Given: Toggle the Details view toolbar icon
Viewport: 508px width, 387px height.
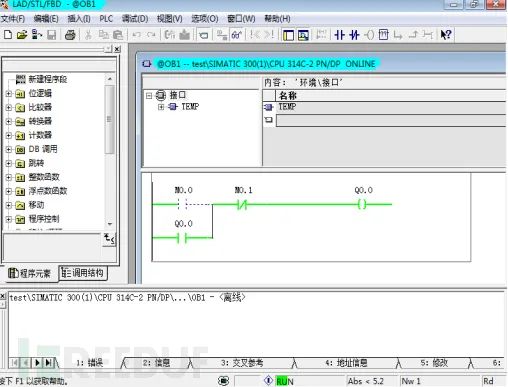Looking at the screenshot, I should pos(303,35).
